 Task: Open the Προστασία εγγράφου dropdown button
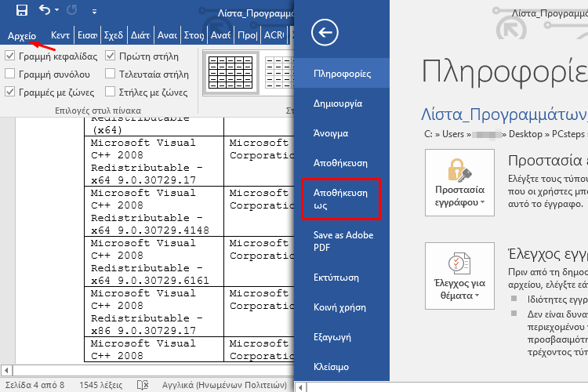tap(459, 183)
